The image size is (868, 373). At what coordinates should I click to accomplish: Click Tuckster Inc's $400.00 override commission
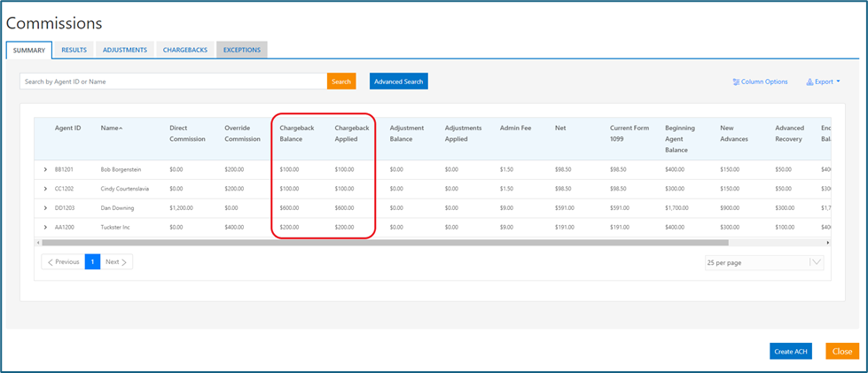234,228
